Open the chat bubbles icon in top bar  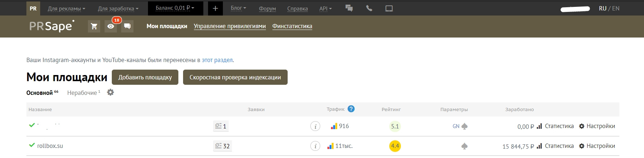(349, 8)
